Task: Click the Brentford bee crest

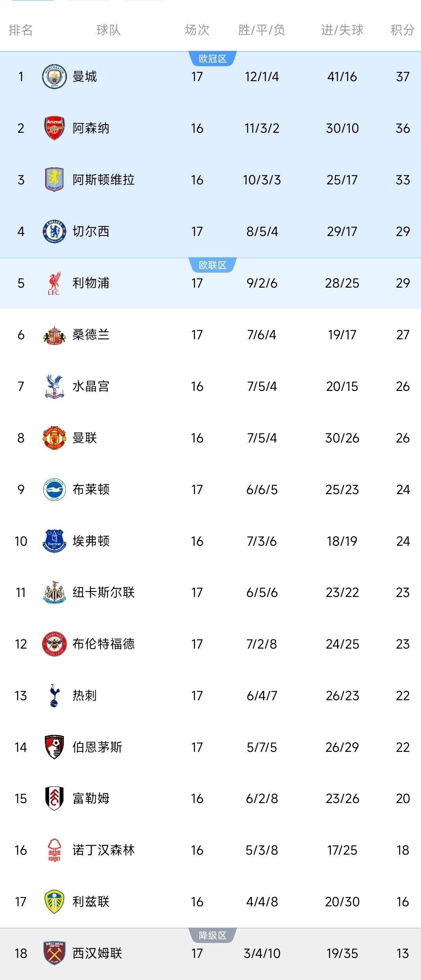Action: (55, 644)
